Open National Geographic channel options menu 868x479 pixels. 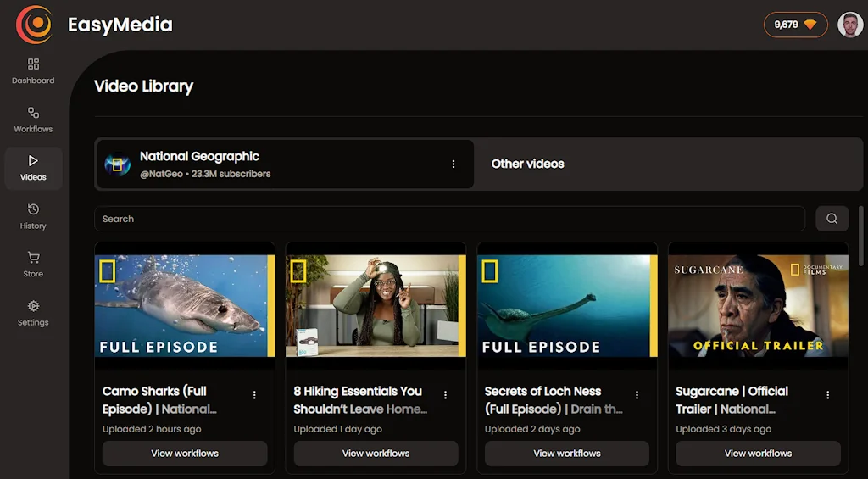pyautogui.click(x=453, y=164)
